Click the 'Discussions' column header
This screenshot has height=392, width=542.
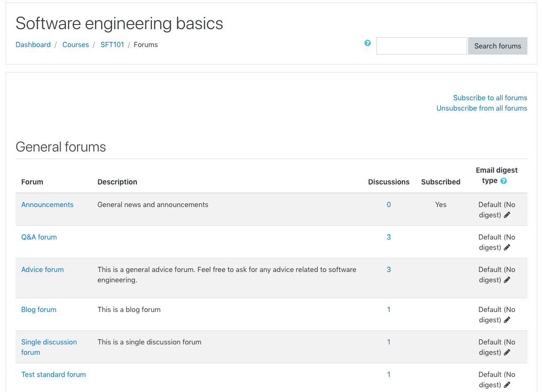(x=389, y=182)
